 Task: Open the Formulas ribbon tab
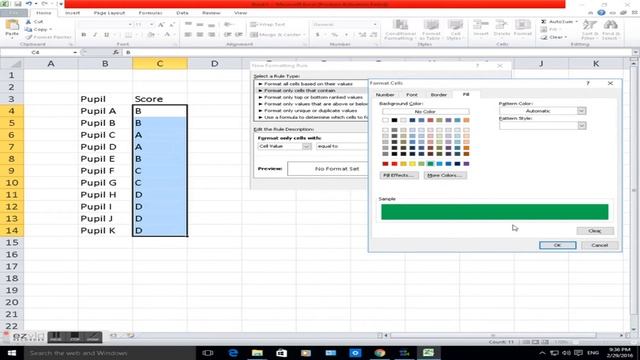150,13
